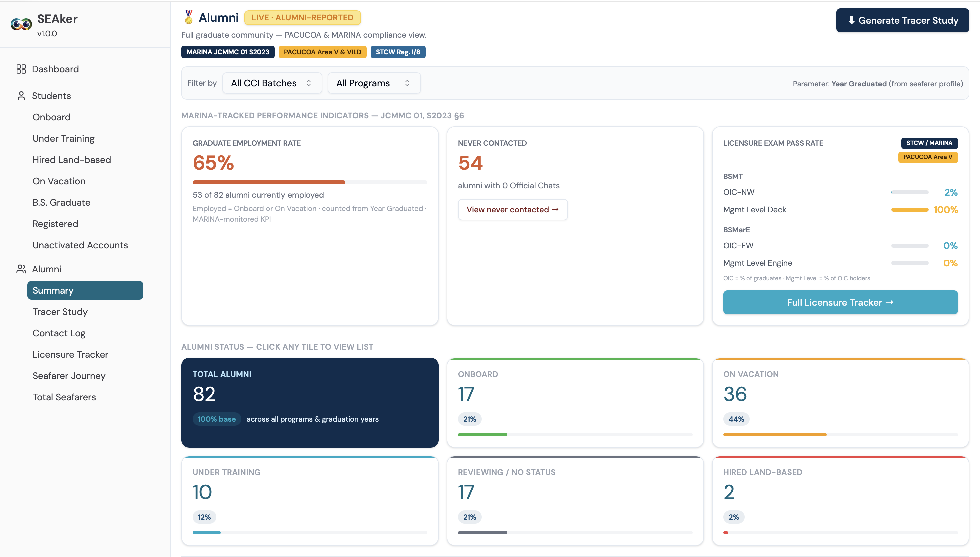Click the medal icon beside Alumni heading
This screenshot has width=980, height=557.
pos(189,18)
